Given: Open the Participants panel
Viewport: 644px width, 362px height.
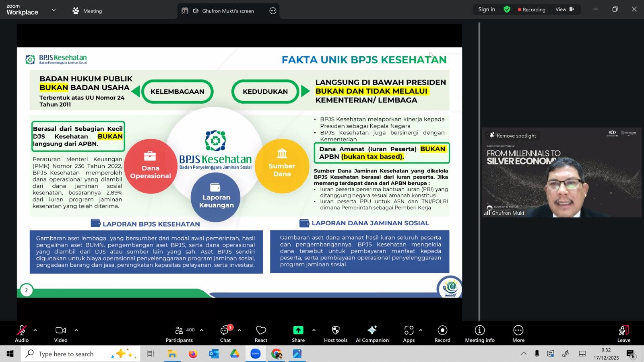Looking at the screenshot, I should (x=179, y=334).
